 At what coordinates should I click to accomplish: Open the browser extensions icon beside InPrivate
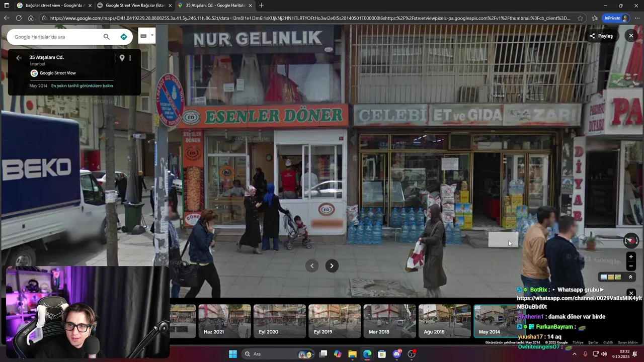tap(595, 18)
